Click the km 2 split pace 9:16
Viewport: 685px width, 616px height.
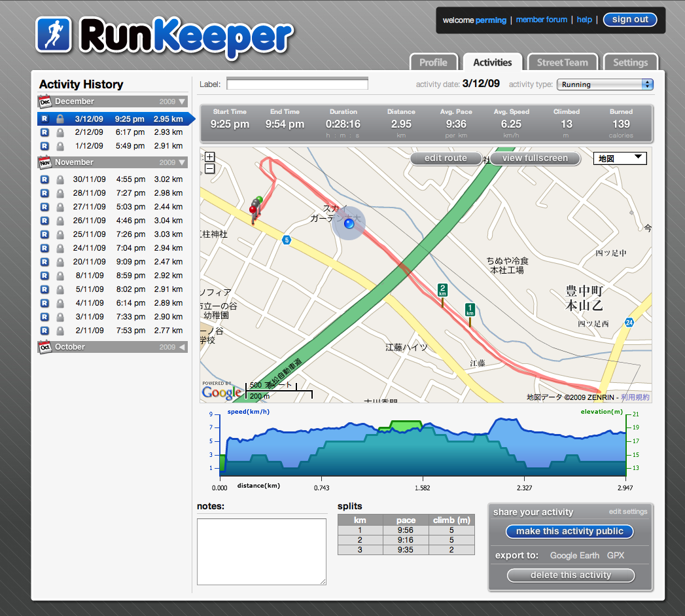pyautogui.click(x=406, y=540)
